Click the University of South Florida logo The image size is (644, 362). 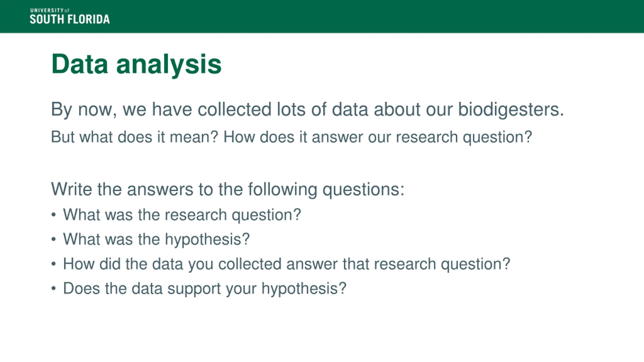tap(70, 17)
